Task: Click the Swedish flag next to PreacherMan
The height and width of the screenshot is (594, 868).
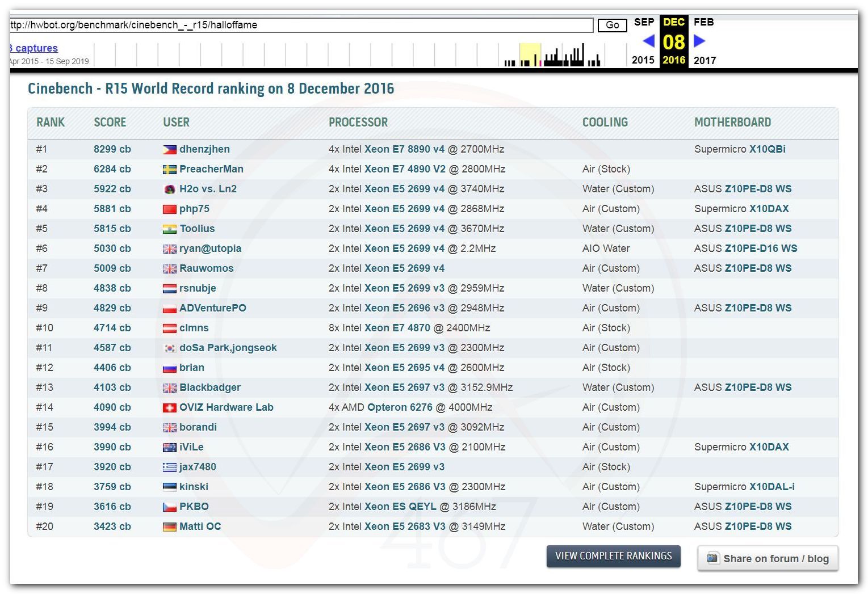Action: [x=169, y=170]
